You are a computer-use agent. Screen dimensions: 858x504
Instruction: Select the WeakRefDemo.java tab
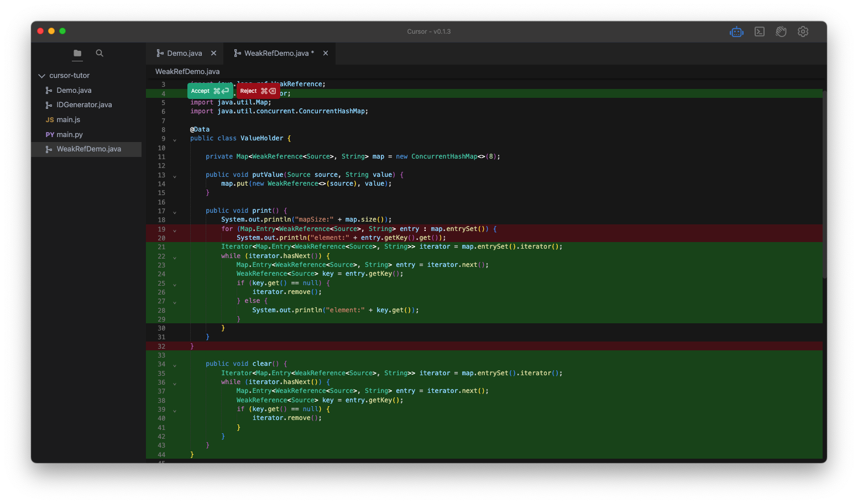click(x=276, y=54)
